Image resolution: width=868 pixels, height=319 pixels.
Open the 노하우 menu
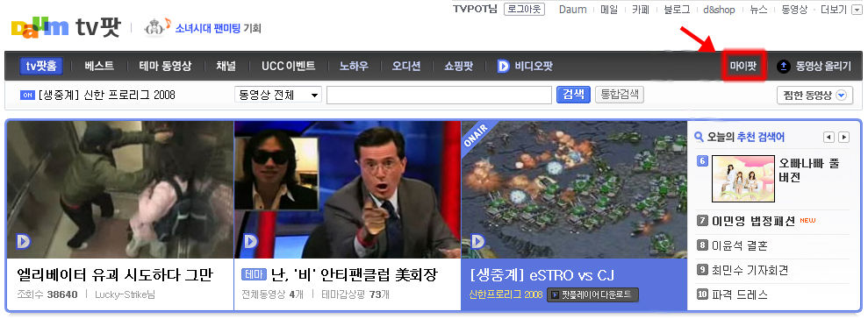pos(354,67)
